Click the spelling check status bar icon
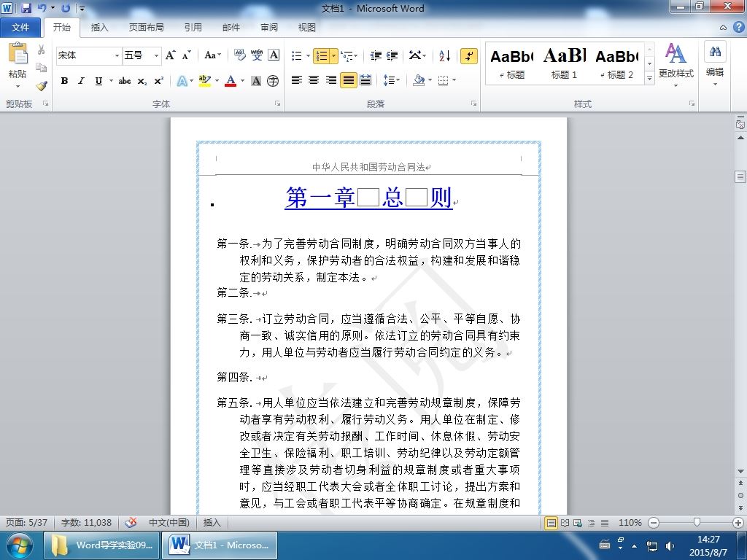The height and width of the screenshot is (560, 747). pos(131,522)
